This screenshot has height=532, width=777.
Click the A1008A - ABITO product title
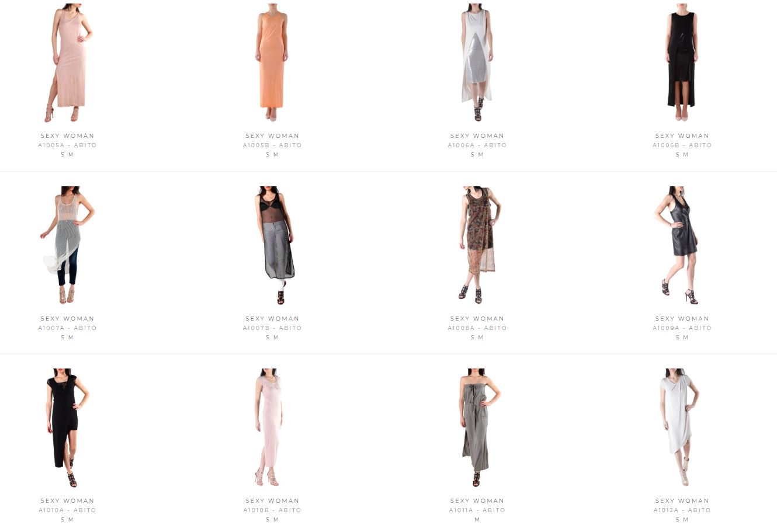477,328
